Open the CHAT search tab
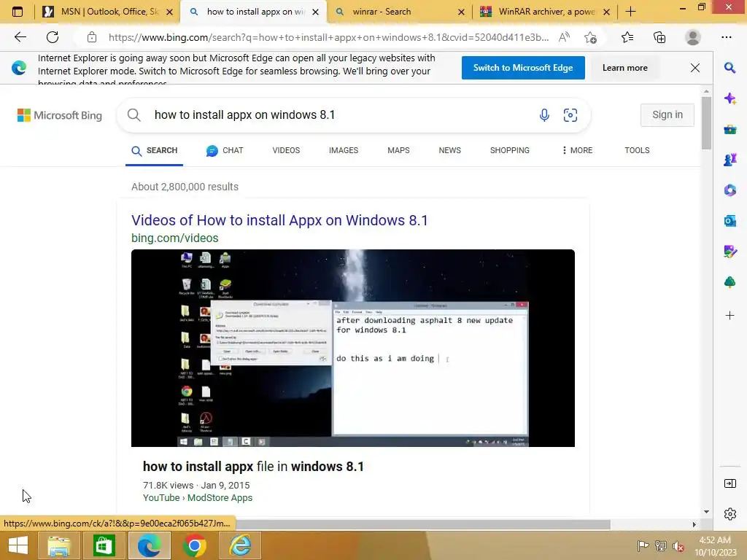This screenshot has height=560, width=747. (225, 150)
